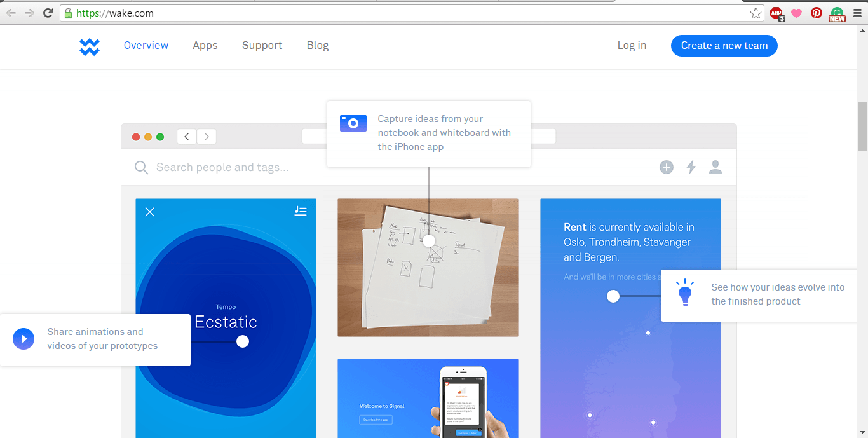This screenshot has height=438, width=868.
Task: Click the pink heart extension icon
Action: pyautogui.click(x=796, y=13)
